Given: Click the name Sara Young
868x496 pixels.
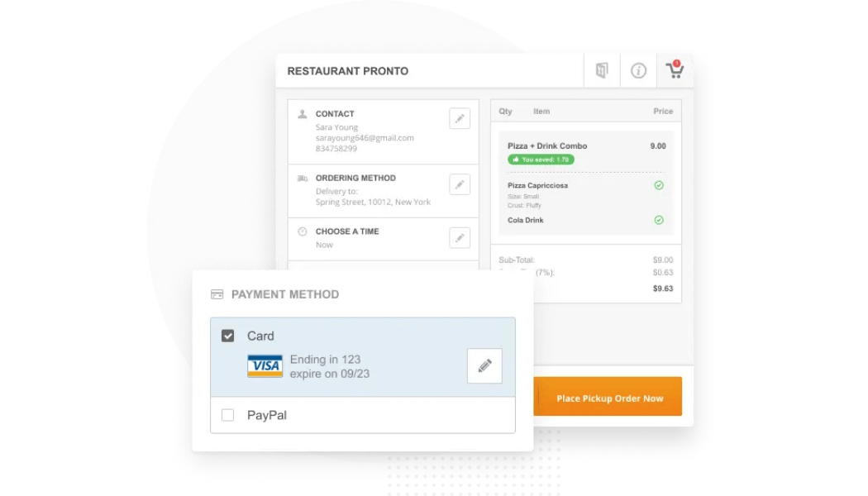Looking at the screenshot, I should 336,127.
